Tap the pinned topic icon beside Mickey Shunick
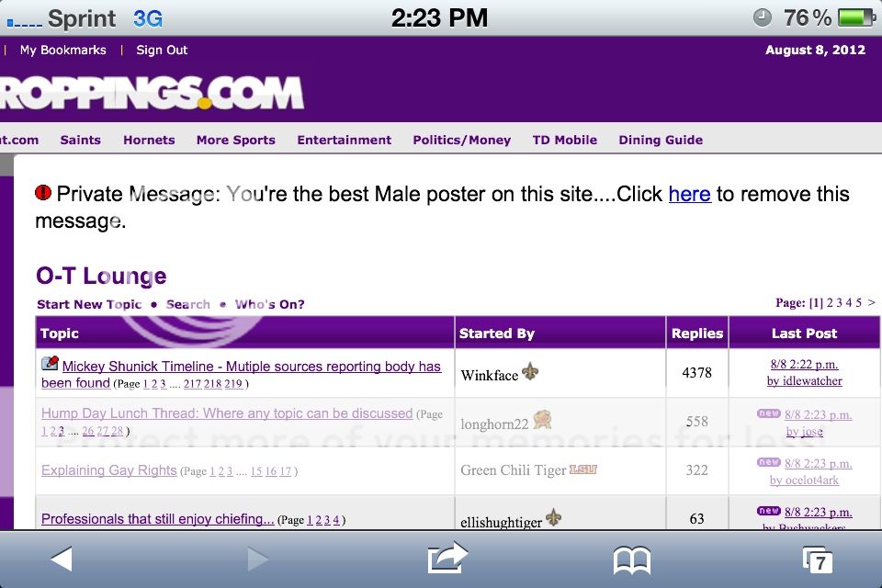Screen dimensions: 882x588 (50, 363)
